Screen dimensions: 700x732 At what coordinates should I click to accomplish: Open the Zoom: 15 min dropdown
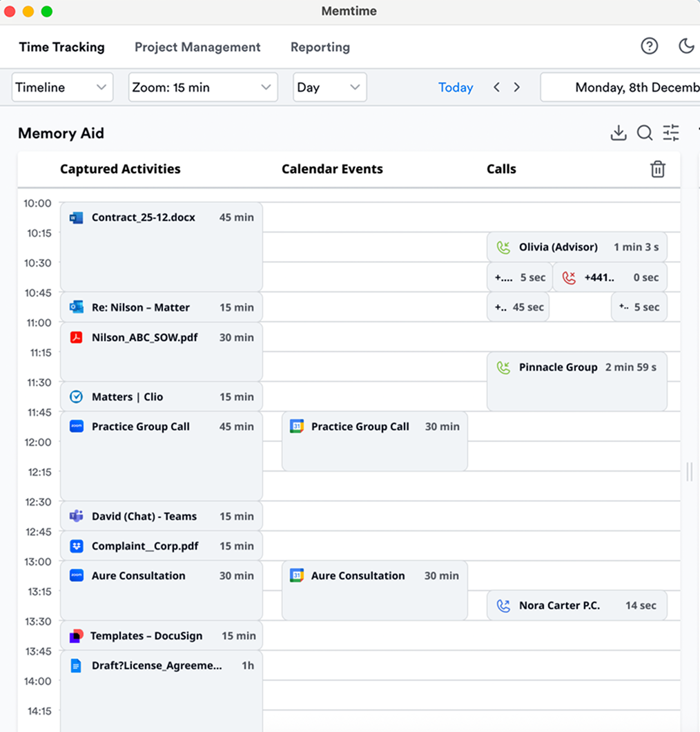(202, 87)
